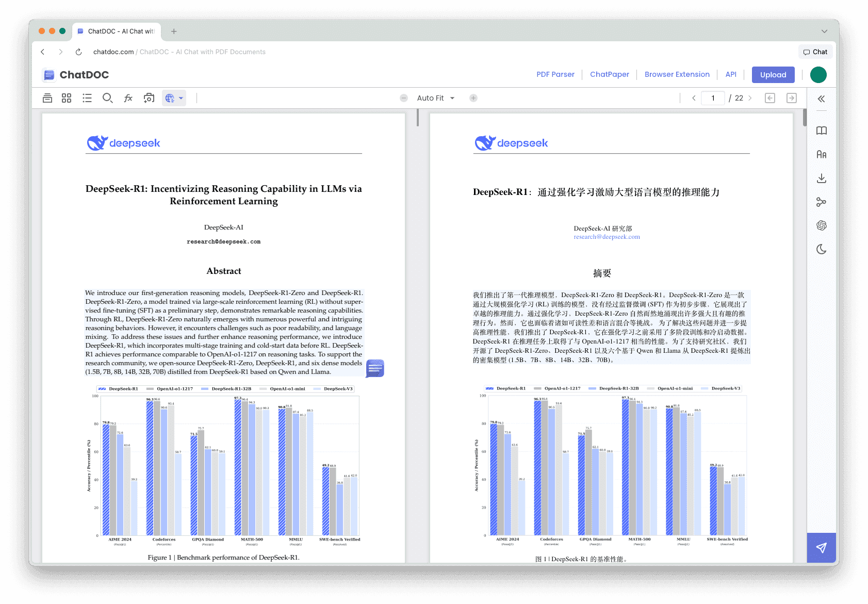The height and width of the screenshot is (604, 868).
Task: Click the chatdoc.com address bar
Action: pos(179,52)
